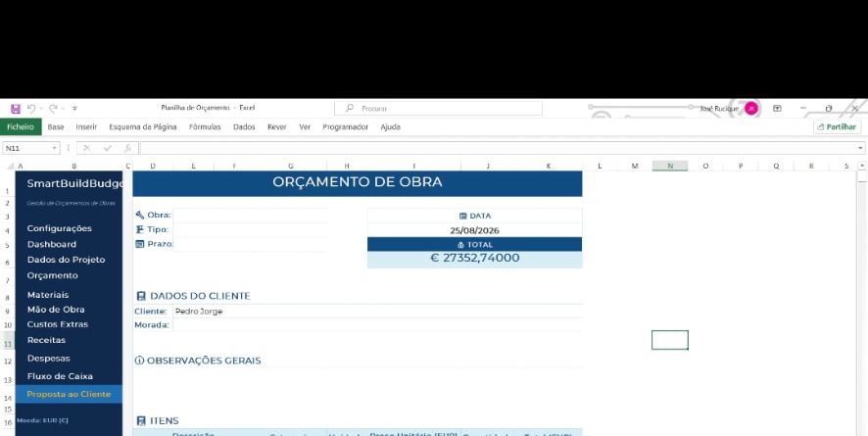The width and height of the screenshot is (868, 436).
Task: Click the Moeda: EUR (€) label
Action: (43, 420)
